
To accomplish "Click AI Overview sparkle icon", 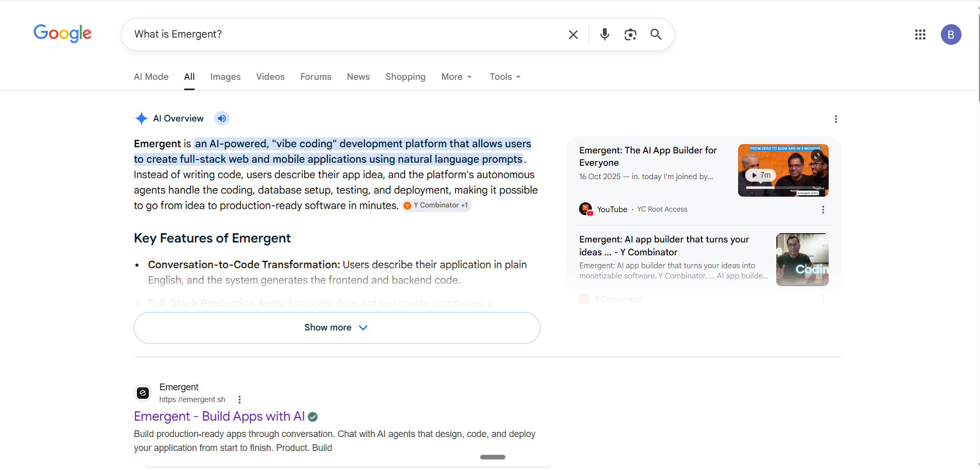I will point(141,118).
